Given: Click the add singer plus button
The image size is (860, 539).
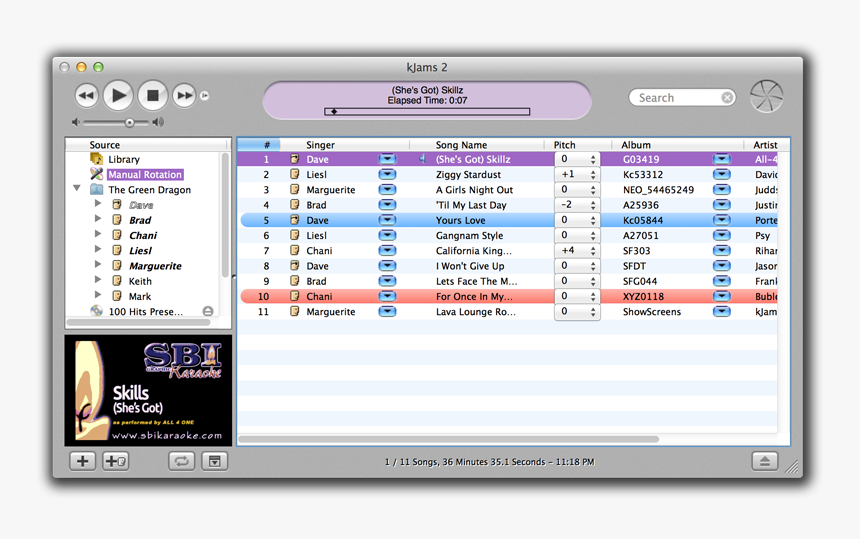Looking at the screenshot, I should [x=116, y=461].
